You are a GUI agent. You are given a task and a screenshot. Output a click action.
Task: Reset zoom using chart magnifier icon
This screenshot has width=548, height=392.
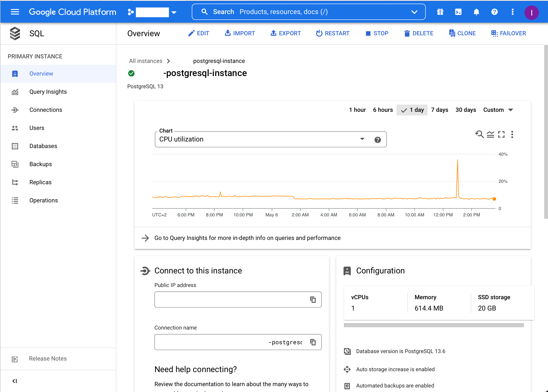point(479,134)
